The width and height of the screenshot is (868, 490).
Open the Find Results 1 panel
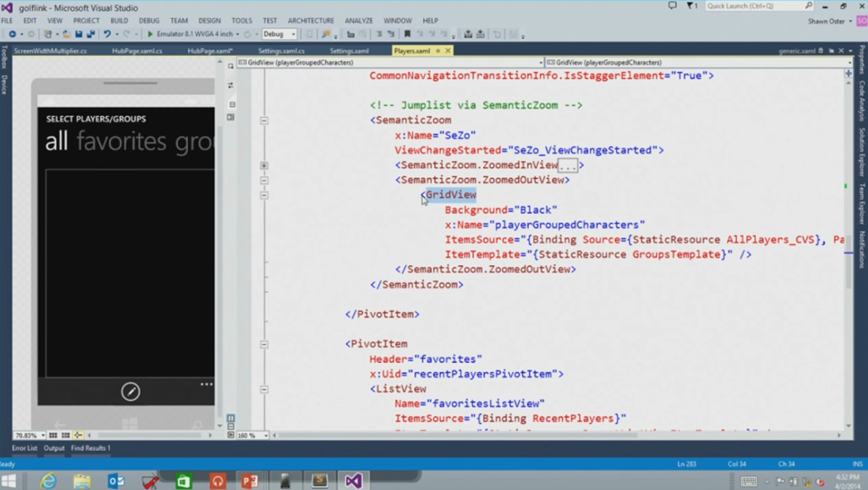click(x=91, y=448)
